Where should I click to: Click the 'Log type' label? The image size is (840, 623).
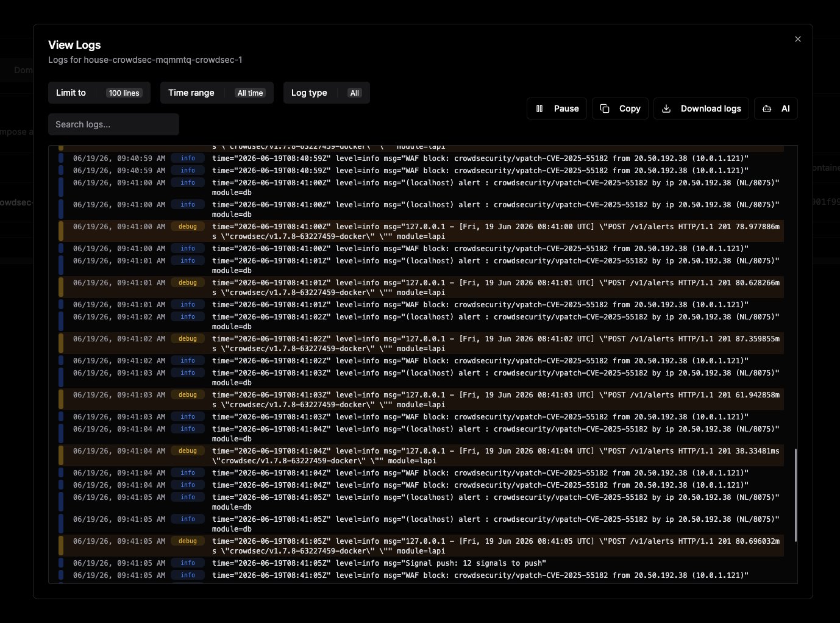tap(309, 93)
